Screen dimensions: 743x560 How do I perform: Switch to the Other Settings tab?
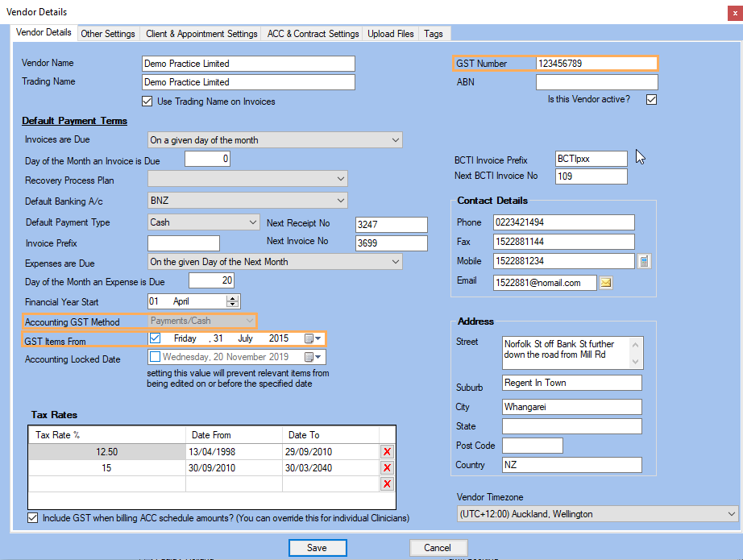point(108,34)
